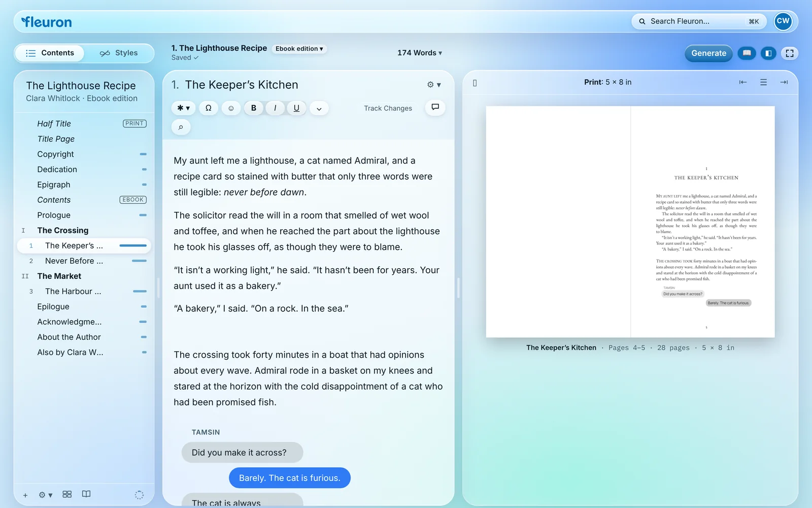
Task: Click the page spread preview thumbnail
Action: point(630,221)
